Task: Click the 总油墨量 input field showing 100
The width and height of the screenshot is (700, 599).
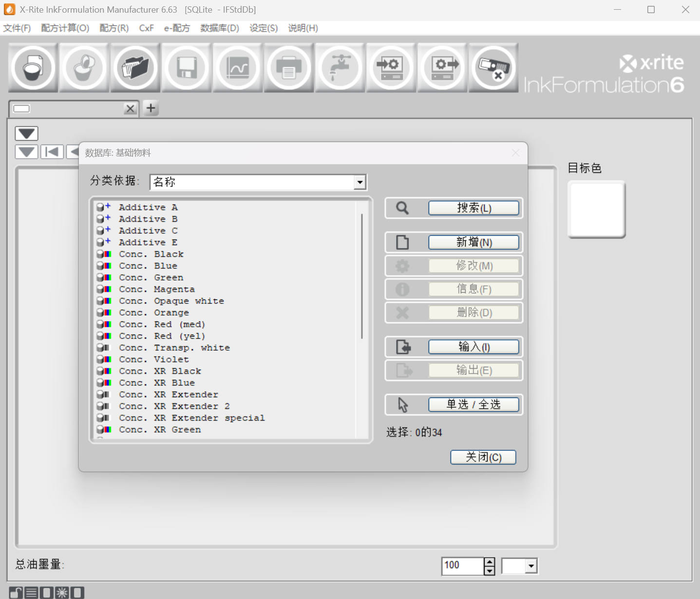Action: (463, 565)
